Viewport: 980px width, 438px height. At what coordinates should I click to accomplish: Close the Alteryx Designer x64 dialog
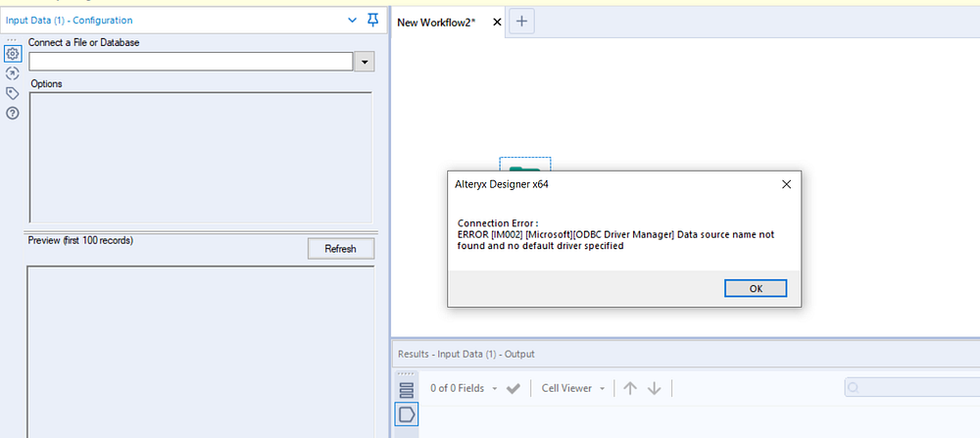click(x=786, y=184)
